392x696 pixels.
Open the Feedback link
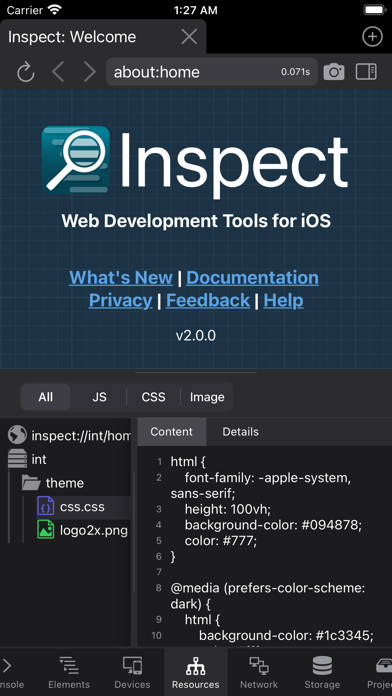[208, 301]
